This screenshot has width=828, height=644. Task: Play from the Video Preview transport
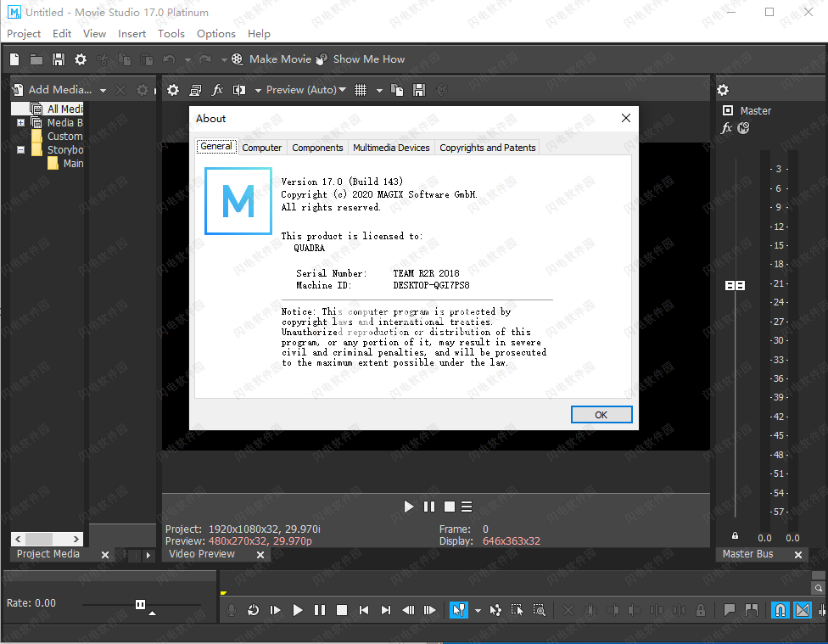point(408,507)
